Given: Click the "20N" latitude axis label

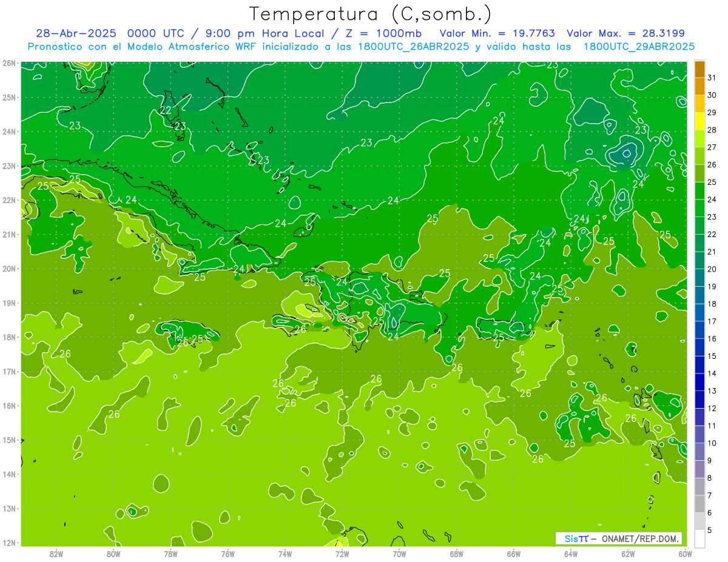Looking at the screenshot, I should tap(8, 269).
